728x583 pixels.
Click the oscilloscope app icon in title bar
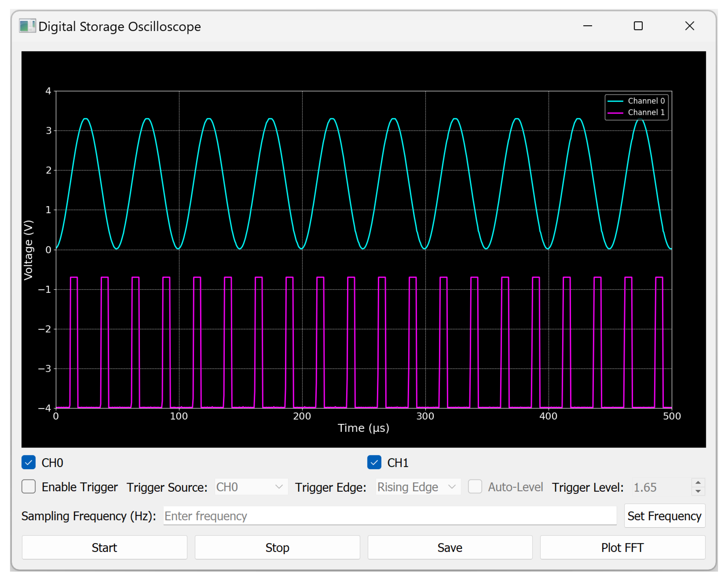tap(27, 26)
